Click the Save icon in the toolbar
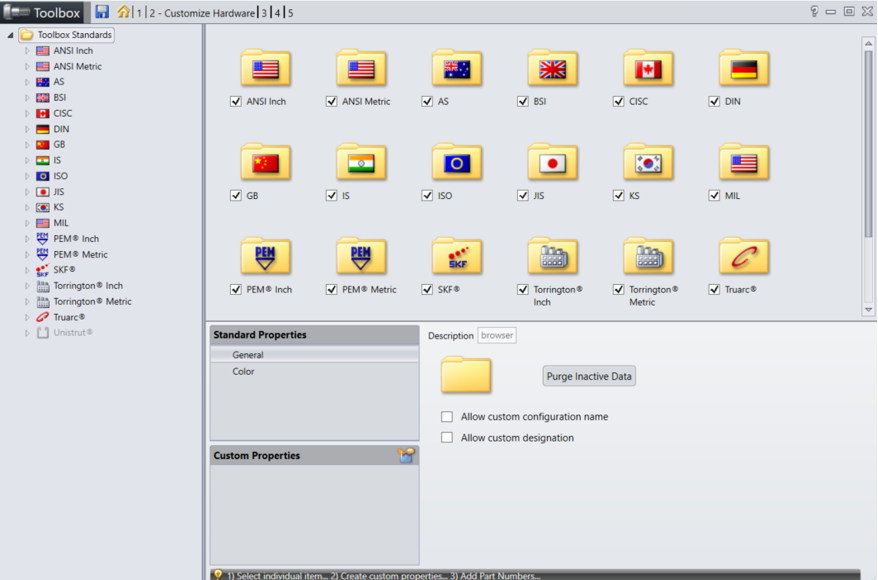Screen dimensions: 878x580 (102, 12)
